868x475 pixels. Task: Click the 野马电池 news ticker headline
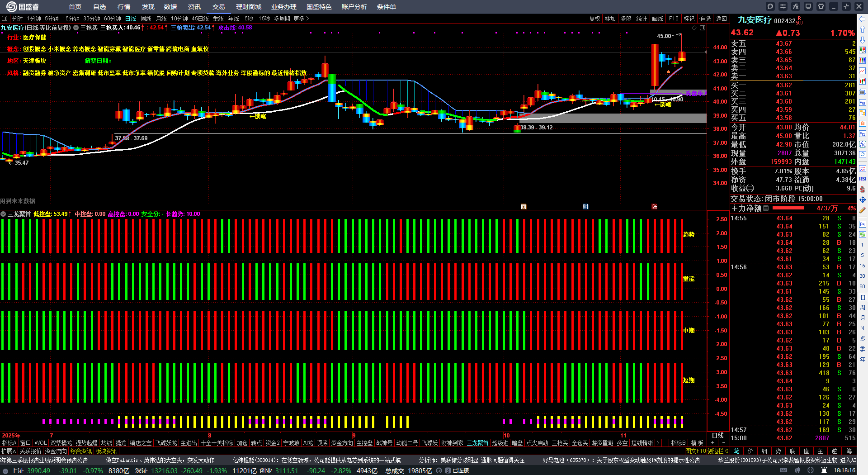(x=621, y=460)
